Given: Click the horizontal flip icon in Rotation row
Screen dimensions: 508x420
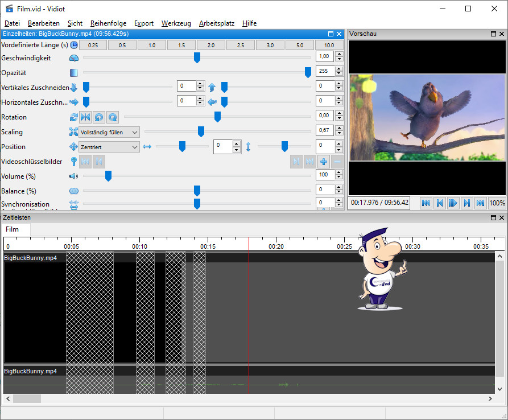Looking at the screenshot, I should 85,117.
